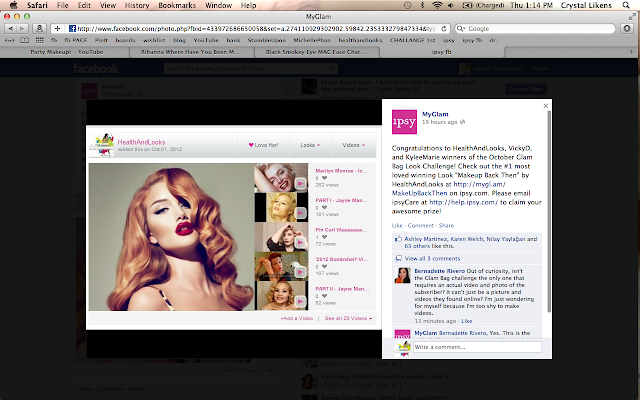
Task: Open the Reading List glasses icon
Action: [9, 40]
